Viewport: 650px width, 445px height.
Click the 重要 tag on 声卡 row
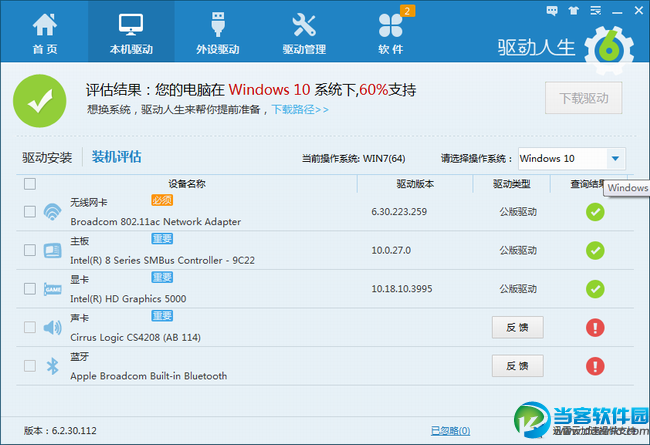click(162, 316)
